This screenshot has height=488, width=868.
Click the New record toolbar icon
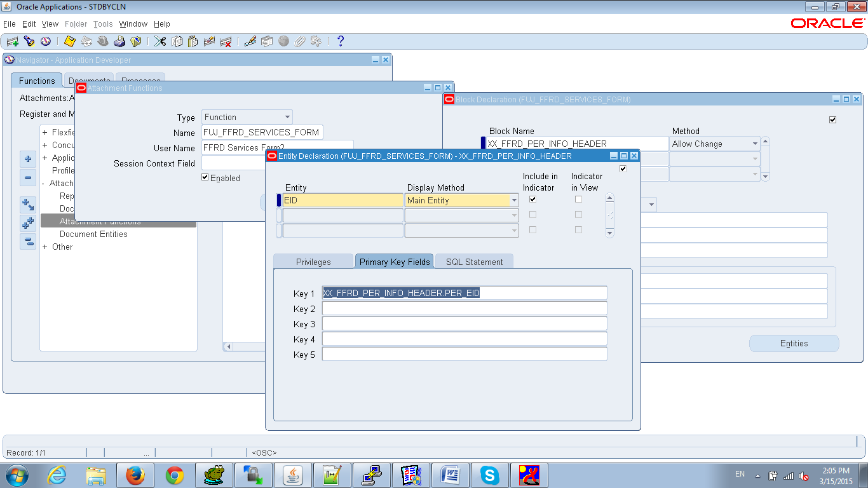pos(12,41)
